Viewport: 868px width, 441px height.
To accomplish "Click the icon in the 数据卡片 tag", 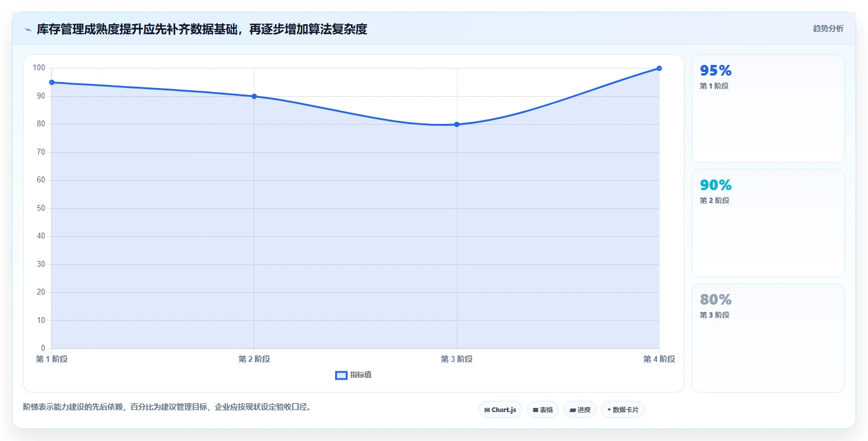I will point(609,410).
